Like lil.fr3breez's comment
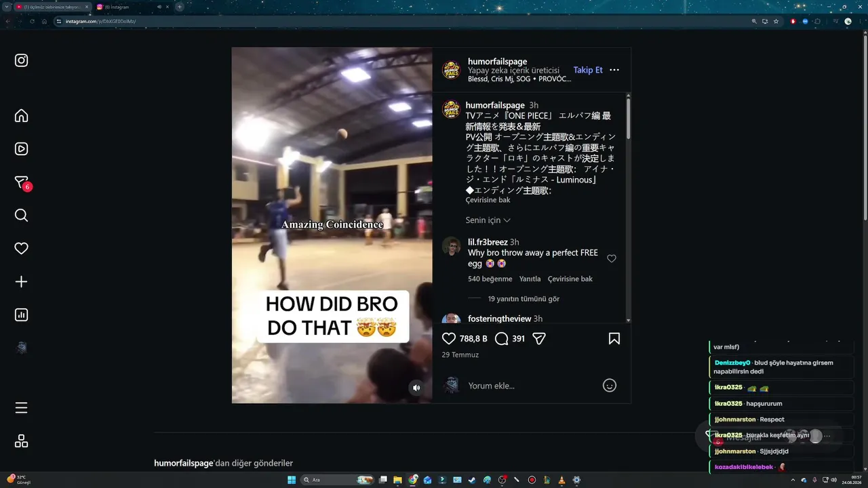Screen dimensions: 868x488 (612, 258)
